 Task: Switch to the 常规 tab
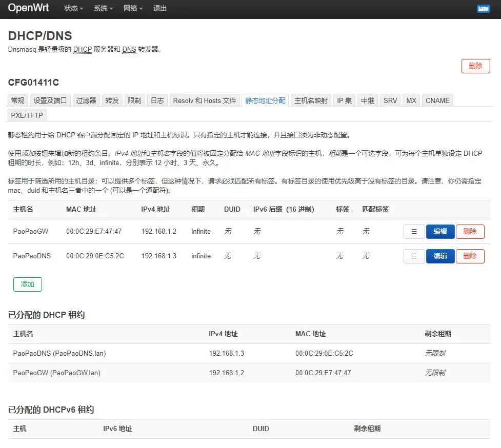pyautogui.click(x=17, y=100)
